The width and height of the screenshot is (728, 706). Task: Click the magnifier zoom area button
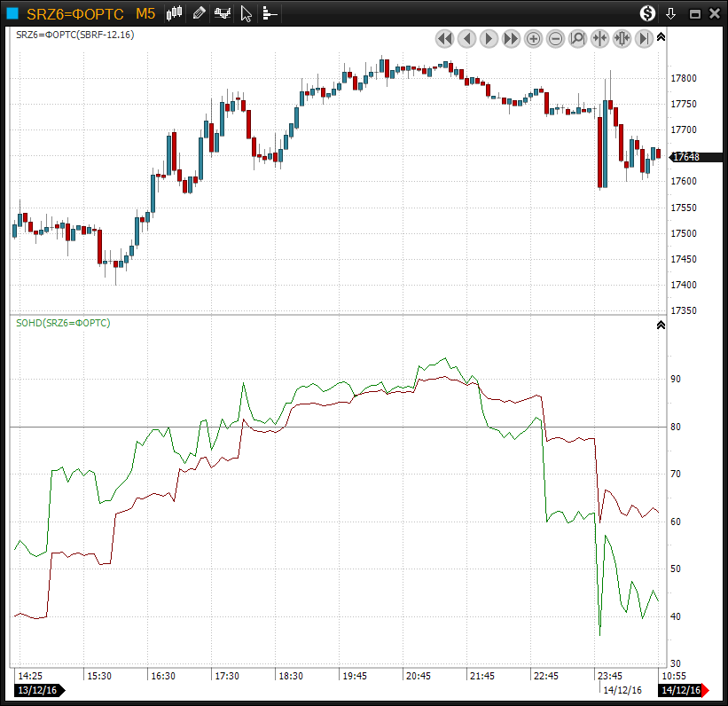(578, 38)
